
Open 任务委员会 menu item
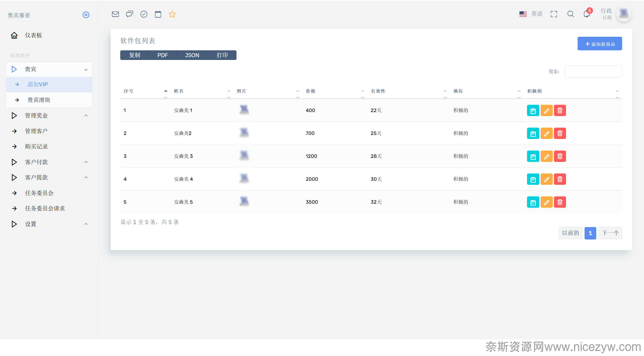[49, 193]
